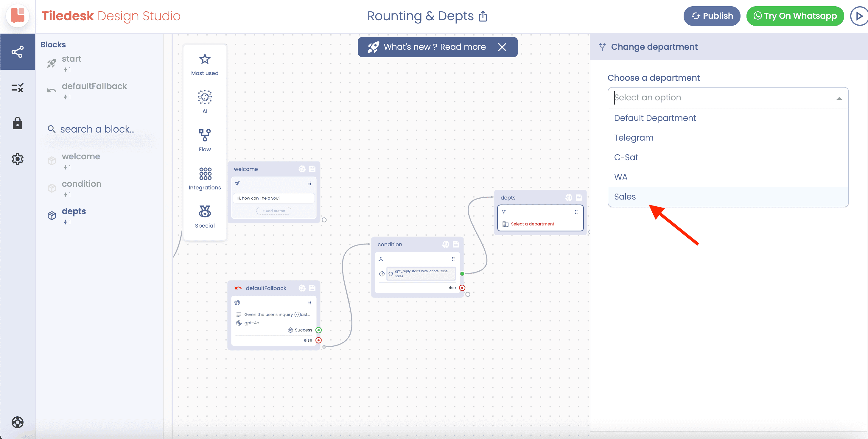
Task: Click the defaultFallback block title
Action: pos(266,288)
